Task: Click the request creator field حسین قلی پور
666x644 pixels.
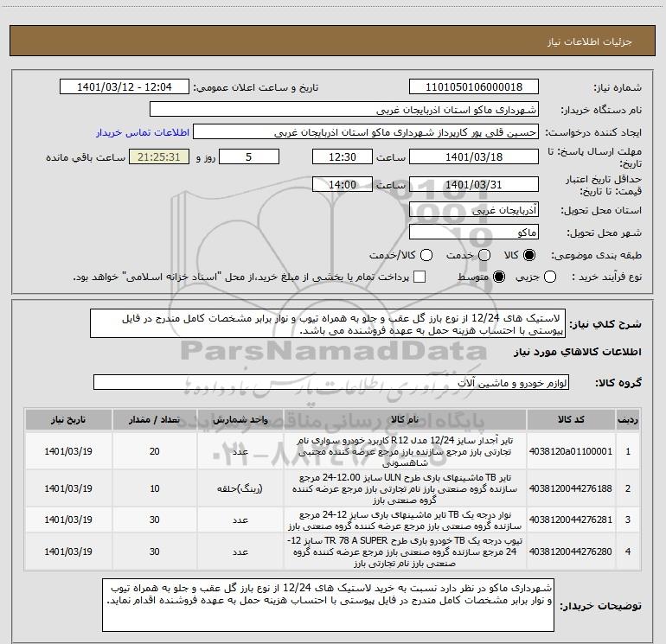Action: (x=366, y=132)
